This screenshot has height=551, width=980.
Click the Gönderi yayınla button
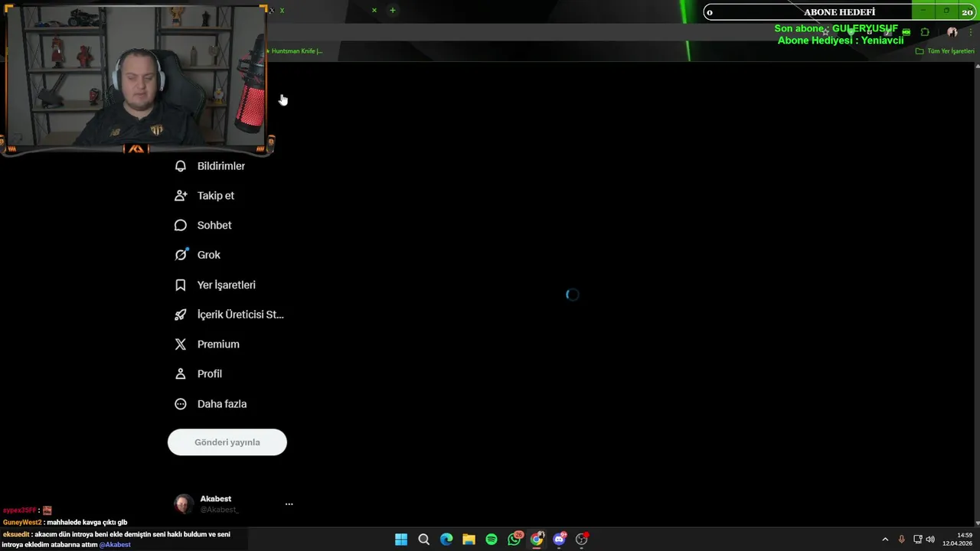(x=227, y=442)
